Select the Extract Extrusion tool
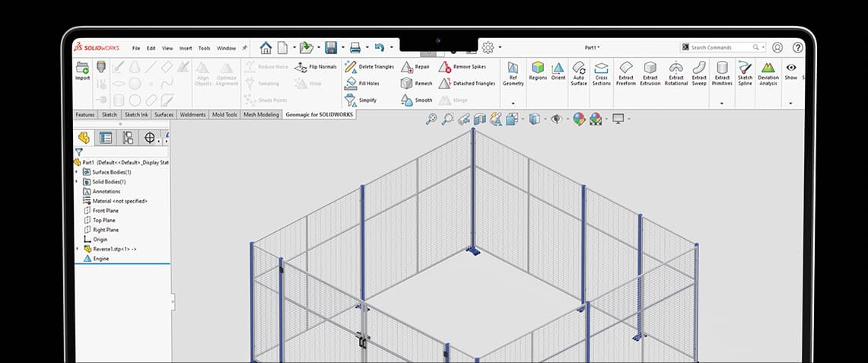Image resolution: width=868 pixels, height=363 pixels. point(650,74)
